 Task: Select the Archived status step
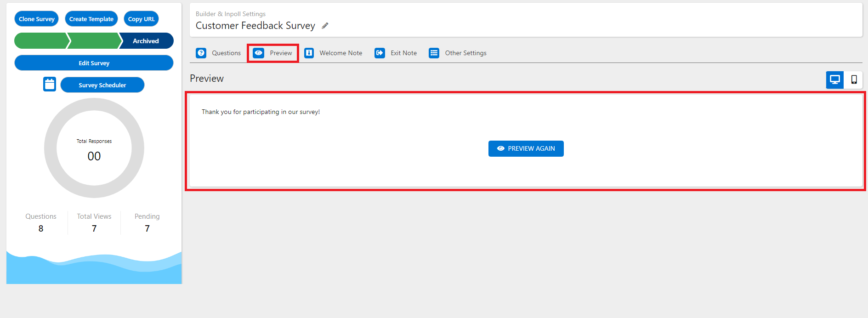(146, 41)
